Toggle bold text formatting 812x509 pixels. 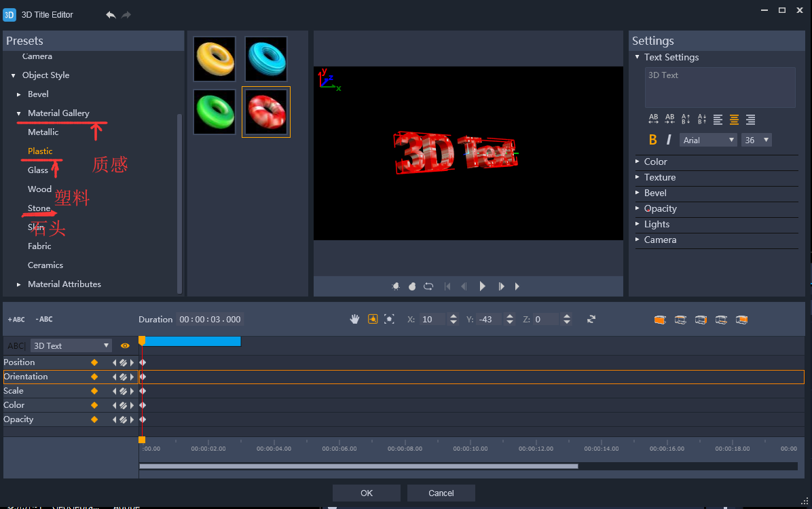652,140
